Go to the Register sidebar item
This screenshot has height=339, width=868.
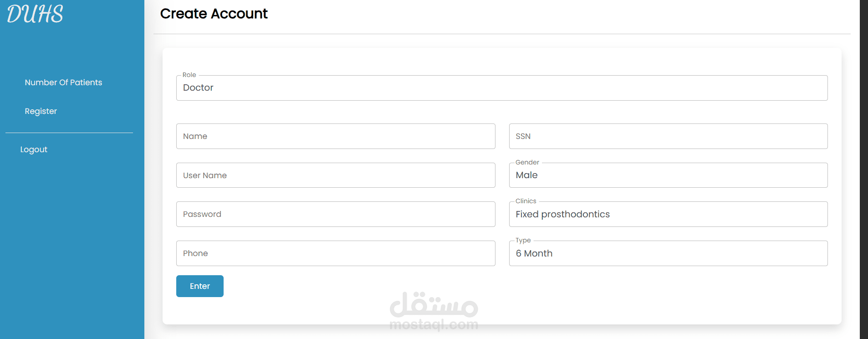41,111
